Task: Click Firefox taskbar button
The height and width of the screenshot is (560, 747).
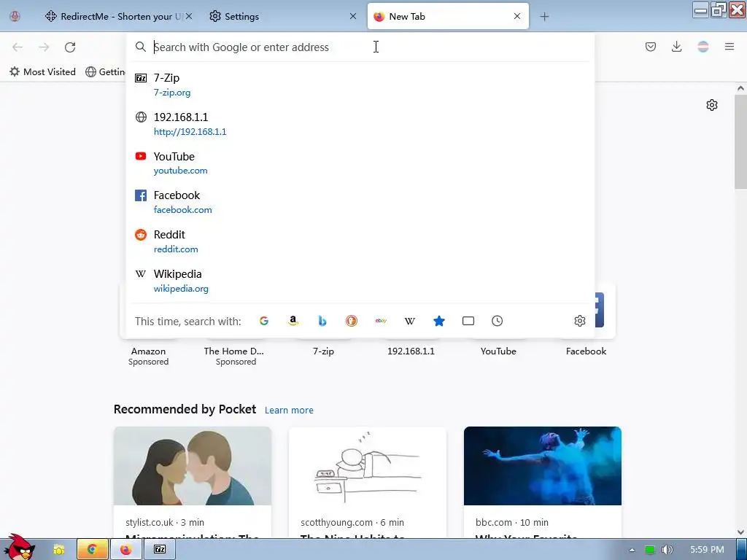Action: coord(125,550)
